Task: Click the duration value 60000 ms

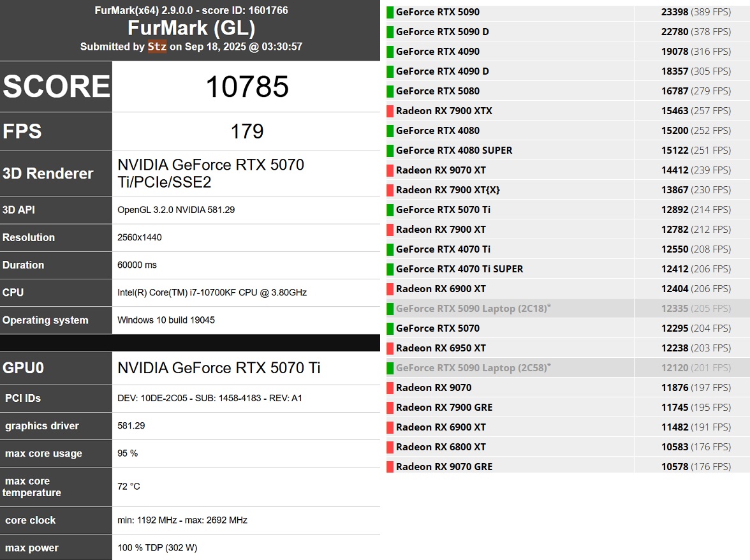Action: (x=136, y=265)
